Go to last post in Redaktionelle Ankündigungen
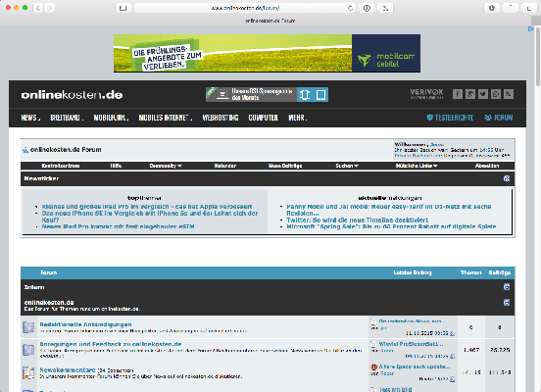The width and height of the screenshot is (541, 392). [x=453, y=333]
